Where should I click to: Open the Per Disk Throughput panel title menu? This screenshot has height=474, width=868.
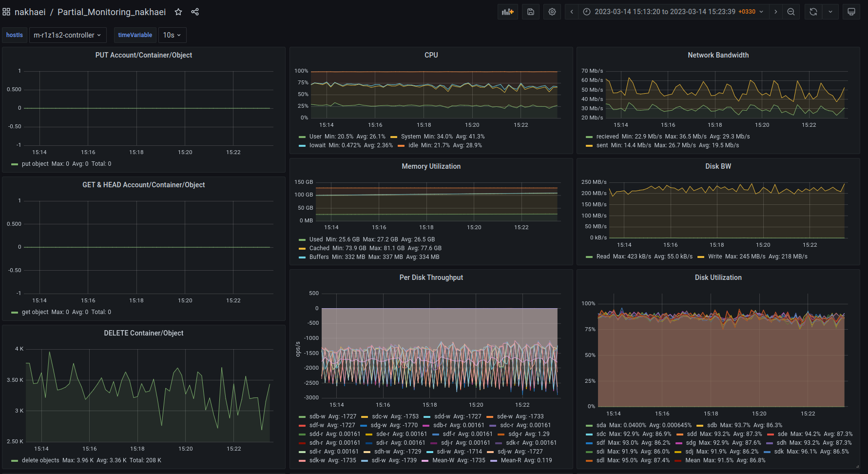(x=431, y=277)
